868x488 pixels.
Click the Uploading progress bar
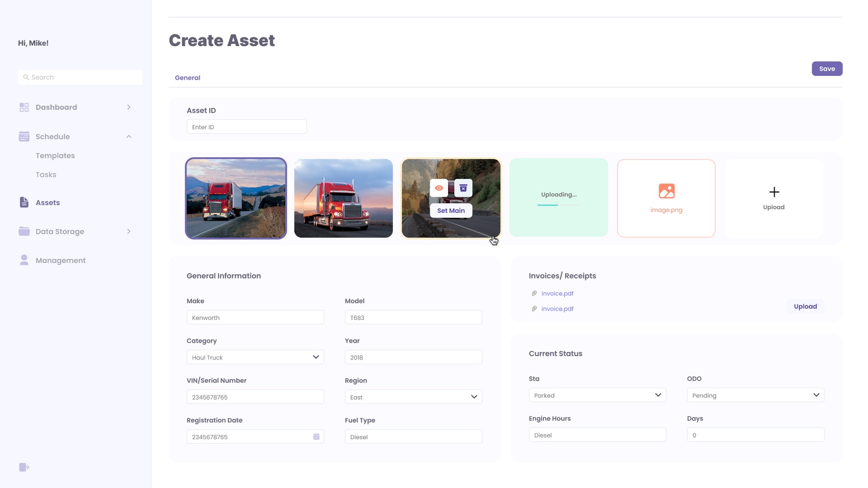coord(558,205)
